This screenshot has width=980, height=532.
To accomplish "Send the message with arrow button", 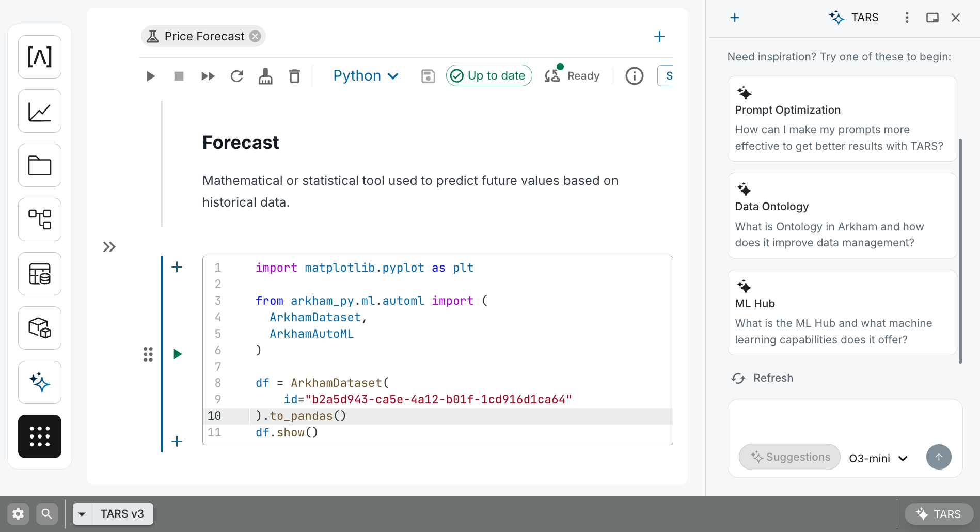I will pos(939,457).
